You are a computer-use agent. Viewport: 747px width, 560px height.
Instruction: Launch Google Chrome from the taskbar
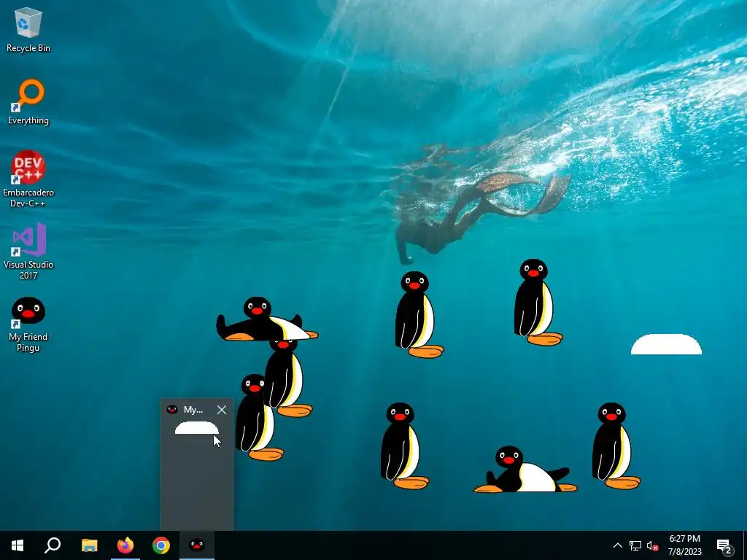coord(161,545)
